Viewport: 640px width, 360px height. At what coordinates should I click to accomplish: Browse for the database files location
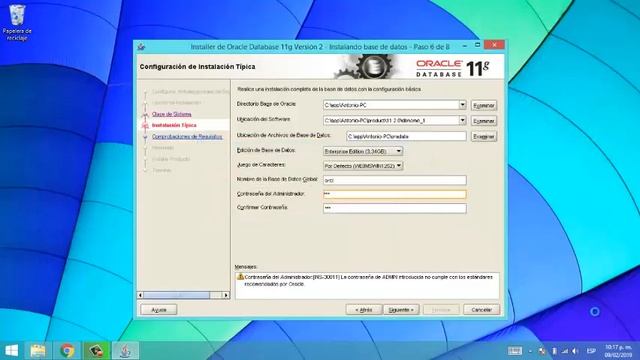[x=484, y=136]
